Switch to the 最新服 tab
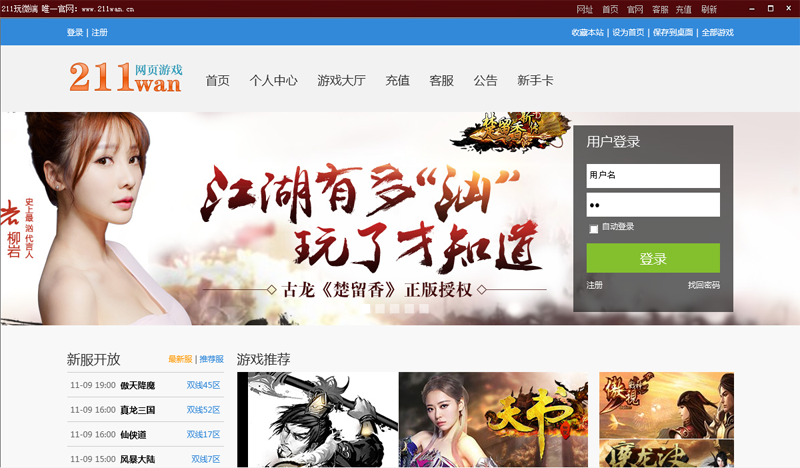 tap(180, 359)
